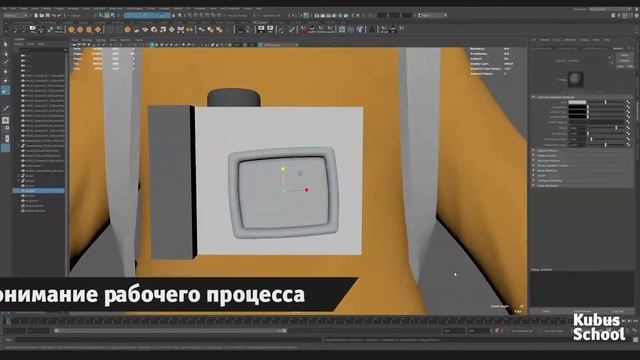Expand the Special Effects section

547,151
